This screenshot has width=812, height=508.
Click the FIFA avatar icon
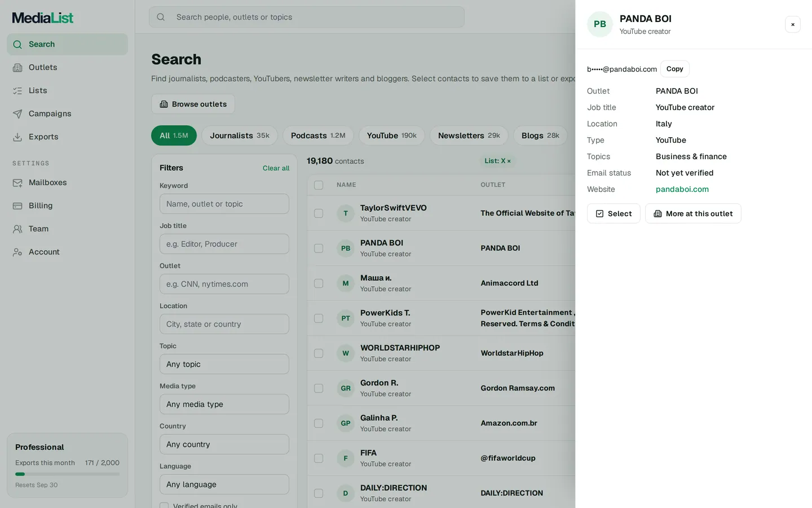tap(346, 458)
